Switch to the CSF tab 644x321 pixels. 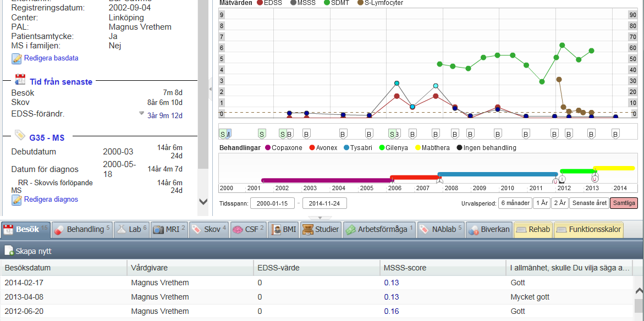248,229
